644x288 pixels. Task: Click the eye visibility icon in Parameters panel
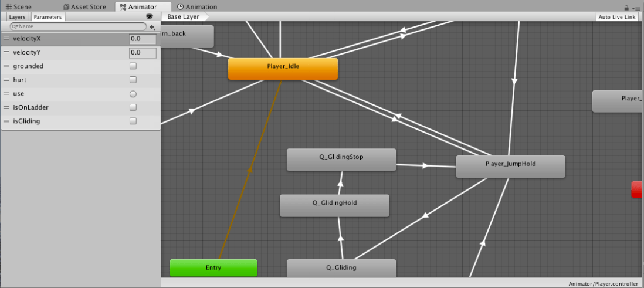coord(149,17)
